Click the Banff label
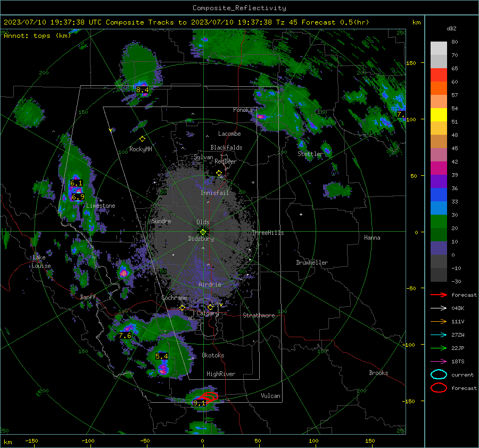 click(88, 297)
